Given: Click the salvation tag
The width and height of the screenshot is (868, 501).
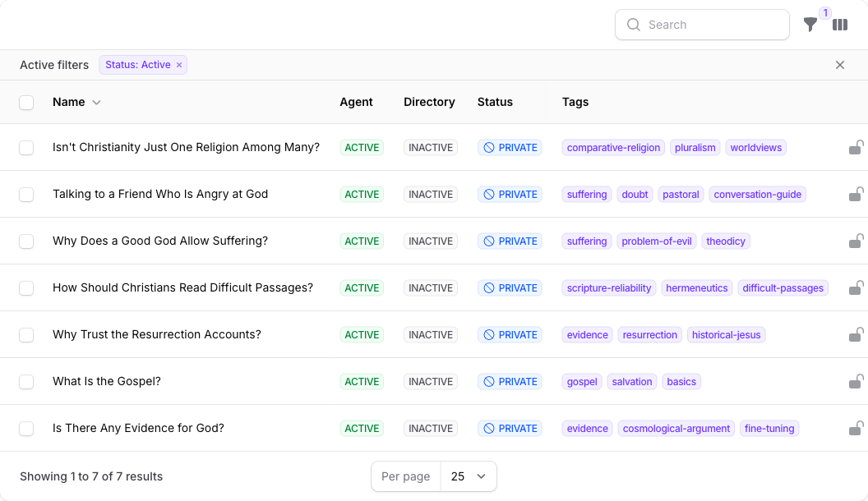Looking at the screenshot, I should coord(631,382).
